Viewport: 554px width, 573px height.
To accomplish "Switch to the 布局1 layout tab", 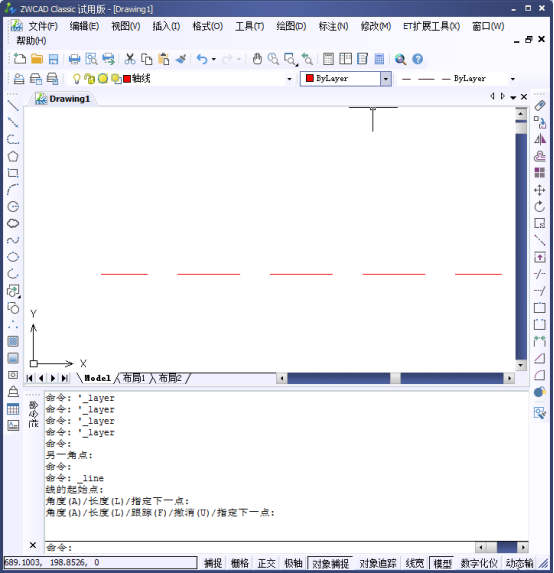I will click(134, 378).
